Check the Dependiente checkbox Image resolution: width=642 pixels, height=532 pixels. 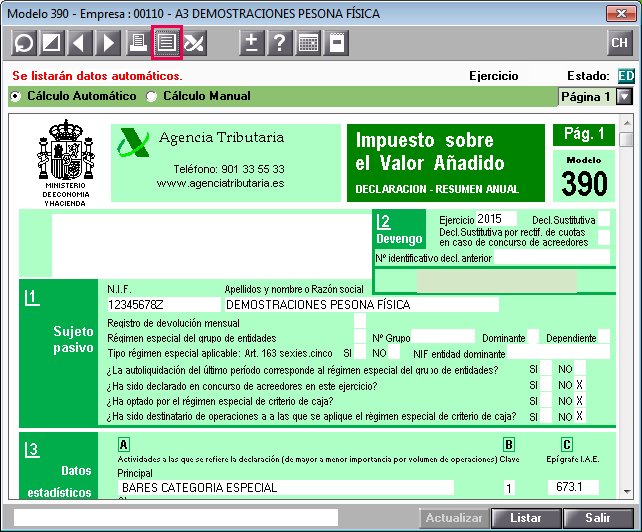[x=604, y=336]
